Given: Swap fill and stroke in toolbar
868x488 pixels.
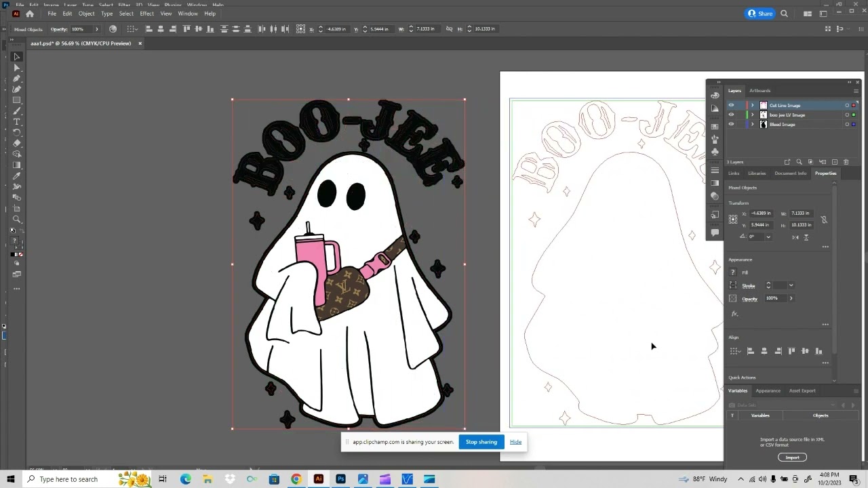Looking at the screenshot, I should coord(21,230).
